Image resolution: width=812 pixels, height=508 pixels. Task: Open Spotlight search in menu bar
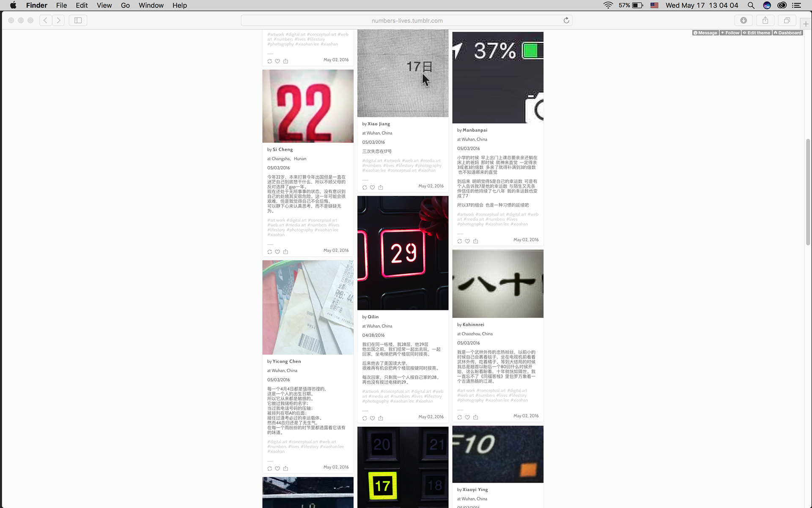751,6
